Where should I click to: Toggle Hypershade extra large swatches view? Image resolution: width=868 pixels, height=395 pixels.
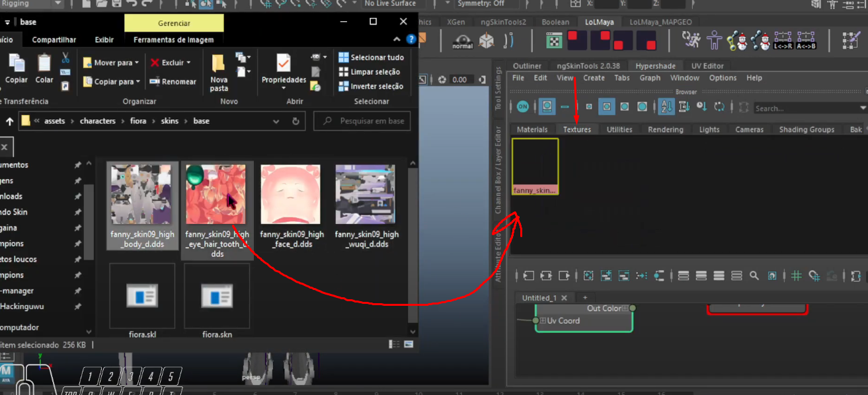coord(642,106)
